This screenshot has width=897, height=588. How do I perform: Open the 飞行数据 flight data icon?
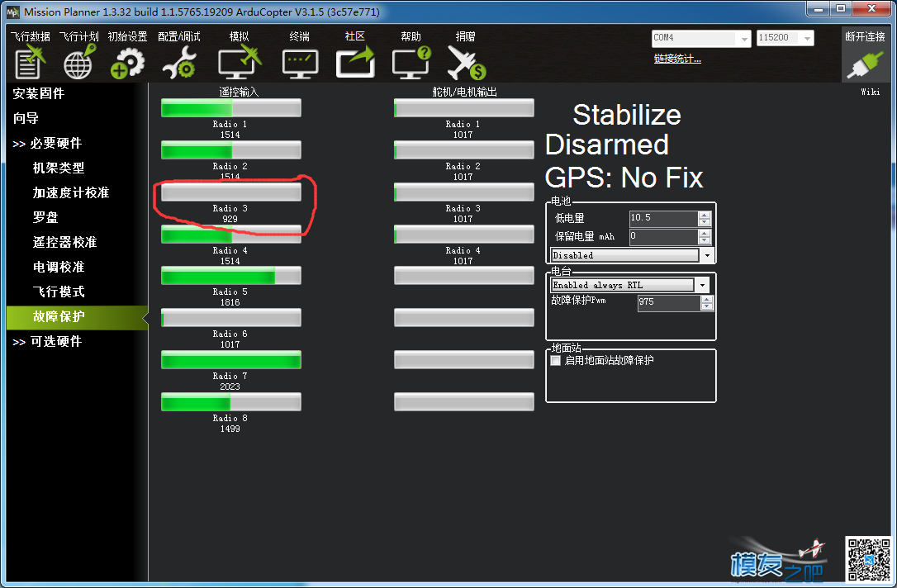click(x=30, y=62)
